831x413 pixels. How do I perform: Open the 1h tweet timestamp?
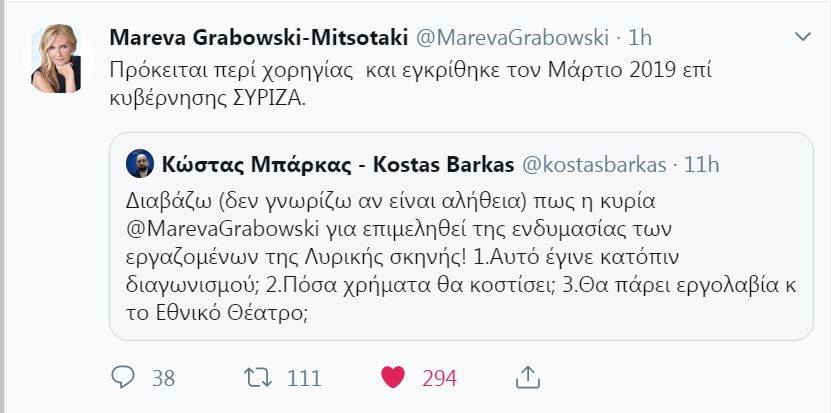pyautogui.click(x=640, y=38)
